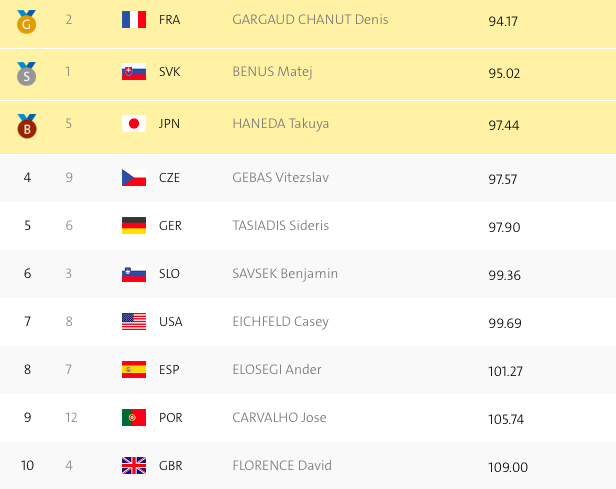Open athlete BENUS Matej profile
Viewport: 616px width, 489px height.
click(x=272, y=72)
